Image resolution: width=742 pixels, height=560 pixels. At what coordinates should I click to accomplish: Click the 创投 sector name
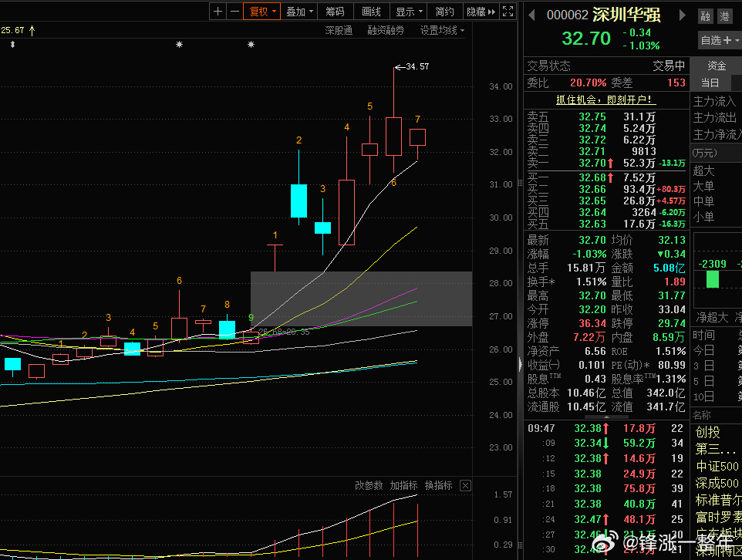[x=708, y=432]
